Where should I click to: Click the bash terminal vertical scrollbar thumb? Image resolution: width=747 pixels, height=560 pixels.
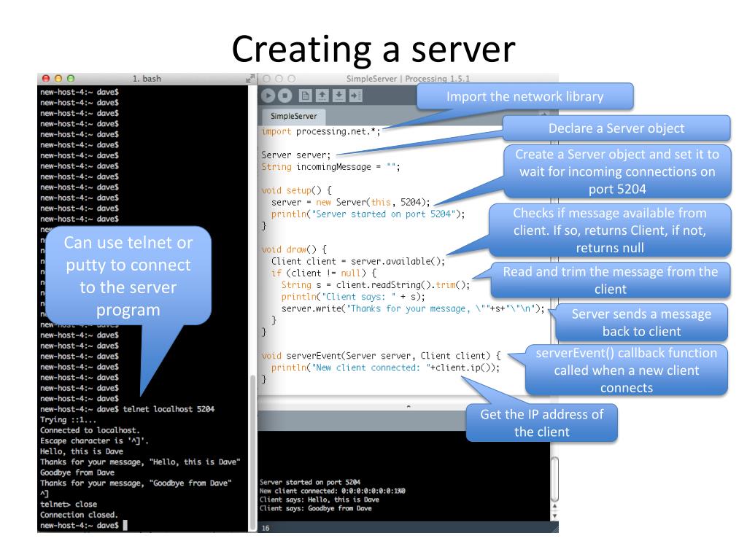252,452
